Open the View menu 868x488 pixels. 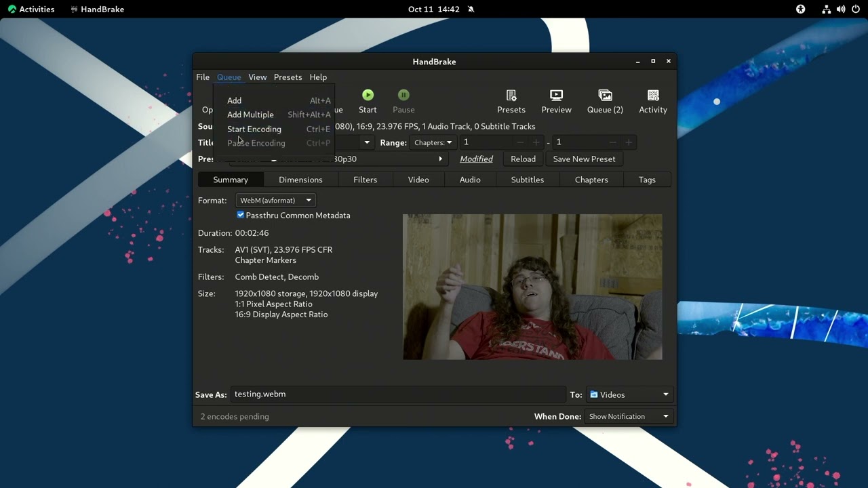tap(258, 77)
